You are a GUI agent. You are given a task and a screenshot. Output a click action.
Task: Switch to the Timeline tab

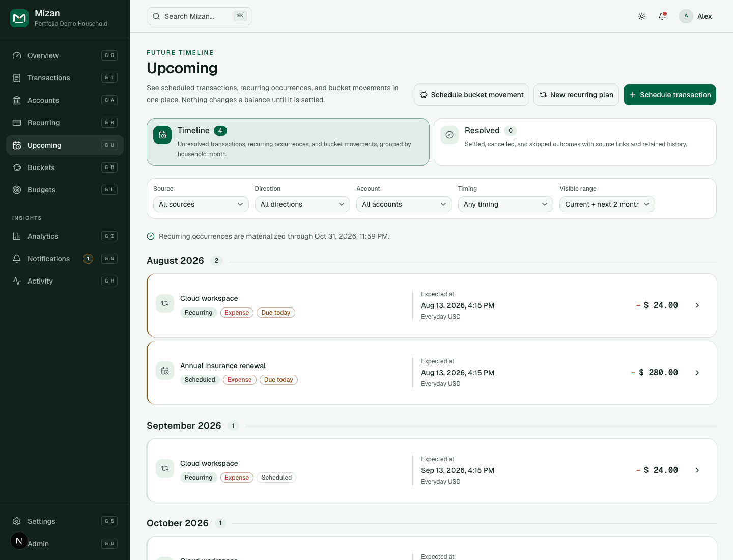click(x=288, y=142)
